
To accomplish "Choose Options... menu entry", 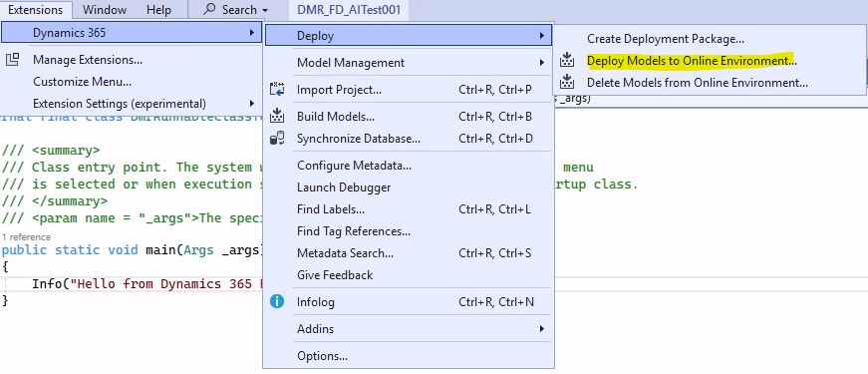I will pyautogui.click(x=409, y=356).
